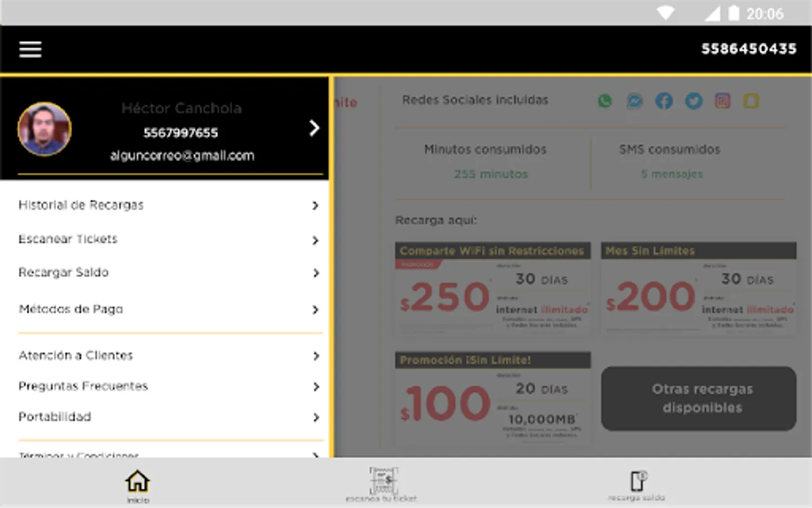
Task: Expand Métodos de Pago chevron
Action: point(316,310)
